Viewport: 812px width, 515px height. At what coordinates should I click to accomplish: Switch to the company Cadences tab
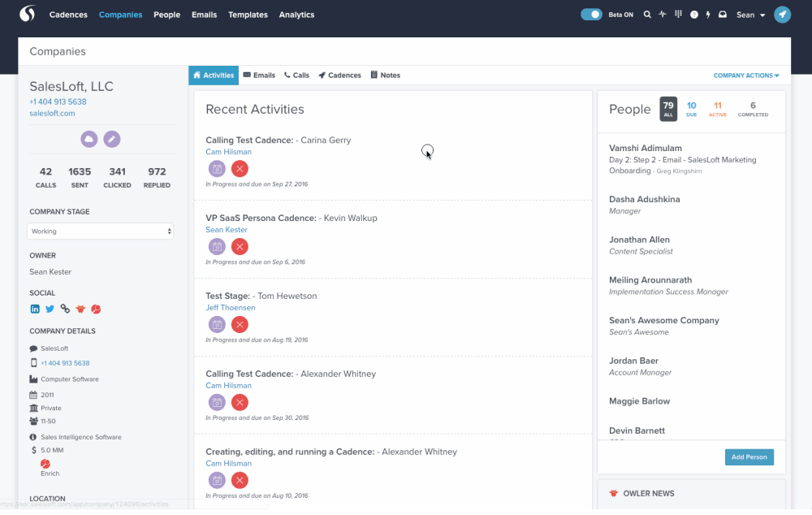click(339, 75)
